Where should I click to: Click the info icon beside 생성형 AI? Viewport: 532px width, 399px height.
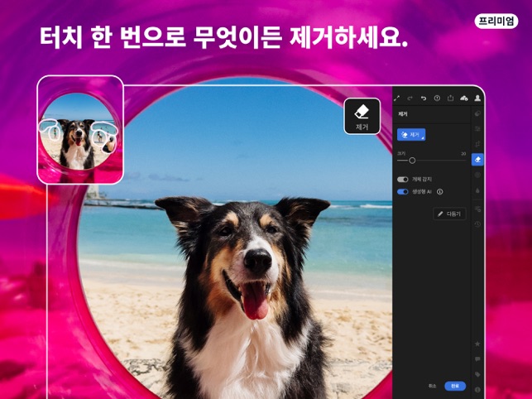(439, 192)
